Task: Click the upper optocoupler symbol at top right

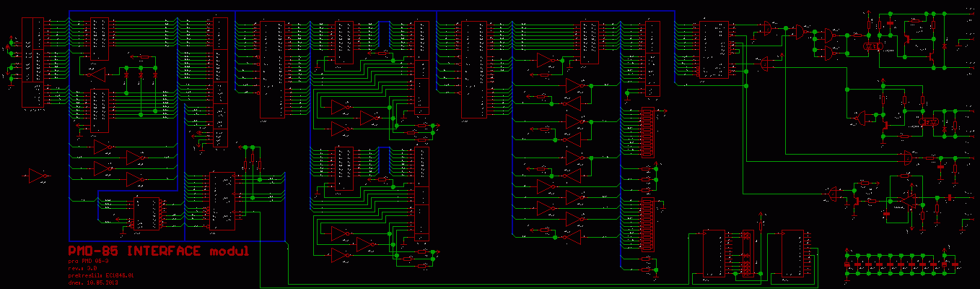Action: 873,47
